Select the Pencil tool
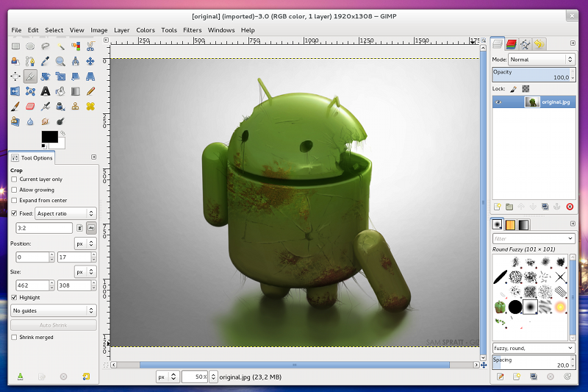Screen dimensions: 588x392 (90, 91)
